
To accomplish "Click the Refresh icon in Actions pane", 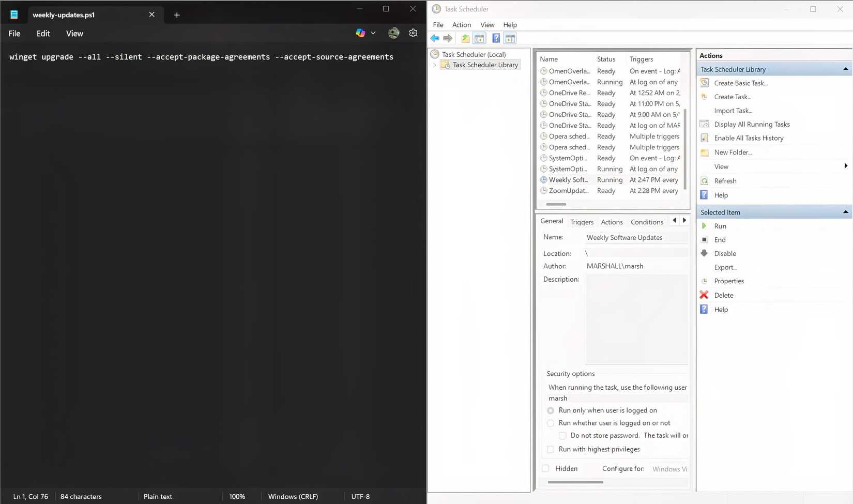I will (704, 181).
